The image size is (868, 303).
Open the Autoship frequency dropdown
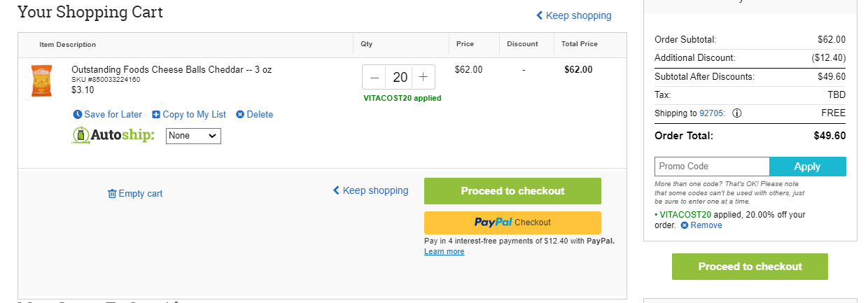193,136
